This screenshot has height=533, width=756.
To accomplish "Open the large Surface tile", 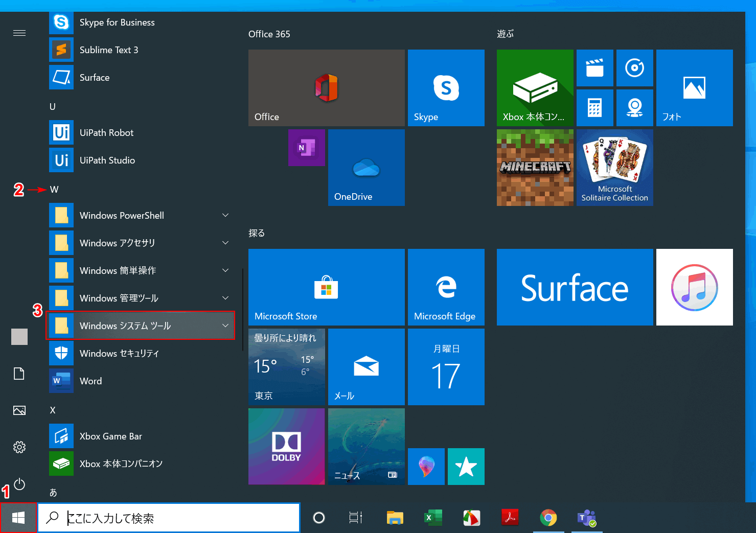I will click(x=575, y=287).
